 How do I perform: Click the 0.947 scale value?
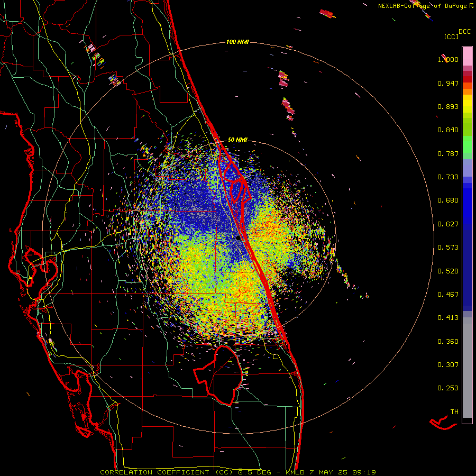(x=448, y=83)
